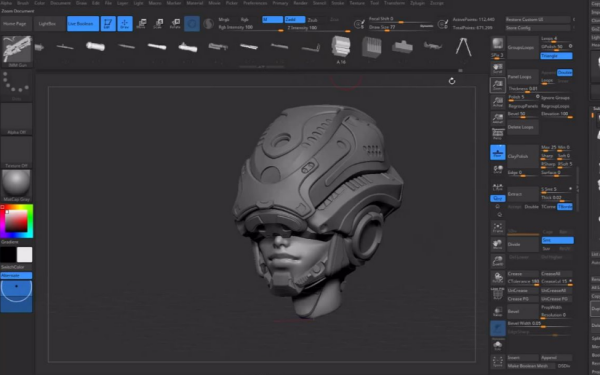
Task: Toggle Live Boolean mode
Action: tap(83, 23)
